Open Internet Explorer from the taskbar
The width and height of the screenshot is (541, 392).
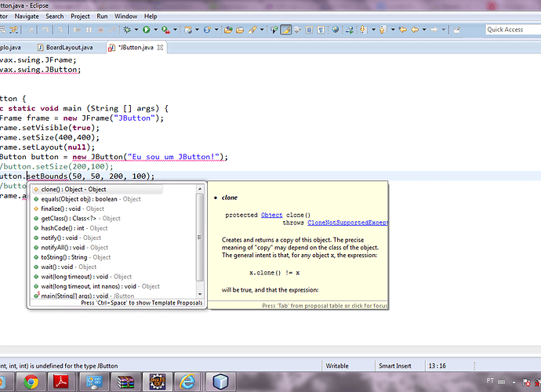tap(187, 382)
